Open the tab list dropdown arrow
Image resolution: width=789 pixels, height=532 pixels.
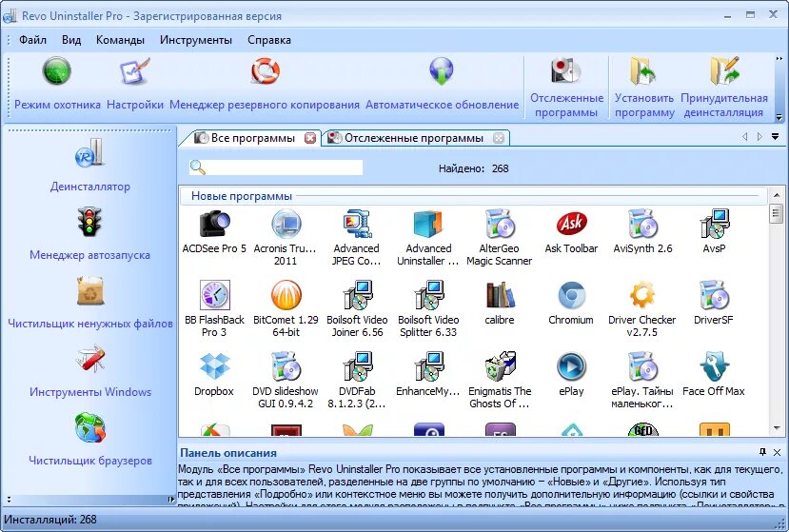(775, 136)
